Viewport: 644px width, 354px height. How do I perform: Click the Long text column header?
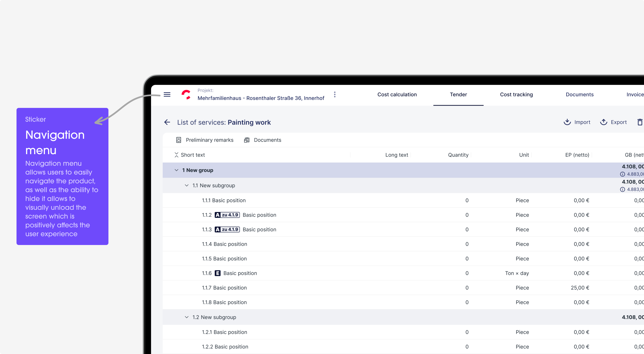coord(396,155)
